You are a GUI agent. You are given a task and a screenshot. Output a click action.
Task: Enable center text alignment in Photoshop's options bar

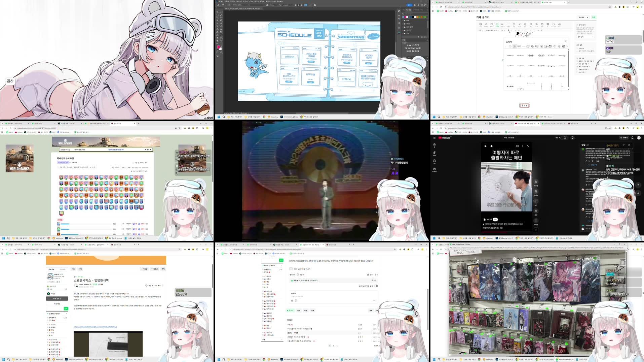click(298, 5)
